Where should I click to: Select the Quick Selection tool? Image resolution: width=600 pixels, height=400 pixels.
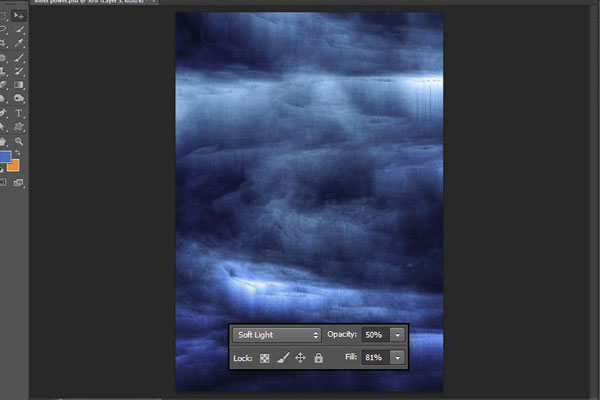tap(19, 29)
